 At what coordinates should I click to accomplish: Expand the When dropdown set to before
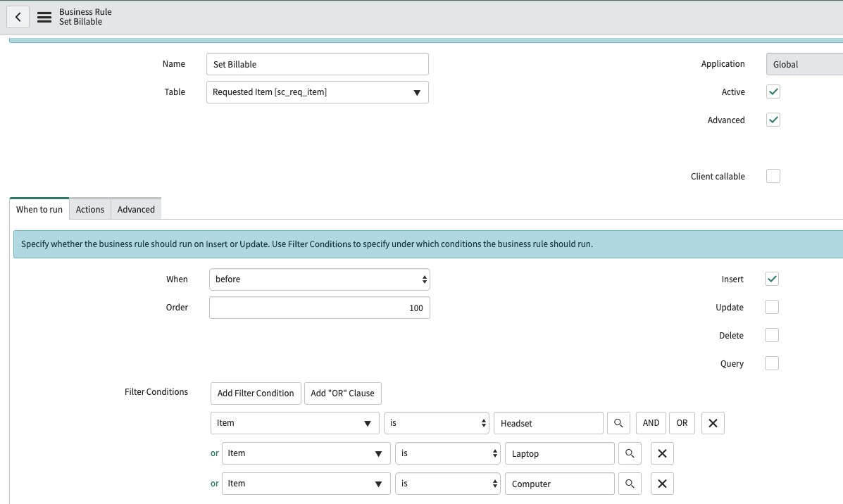click(319, 279)
